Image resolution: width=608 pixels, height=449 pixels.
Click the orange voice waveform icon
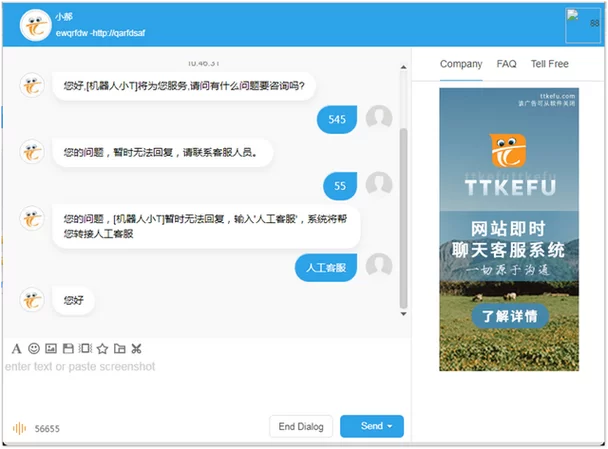(19, 428)
